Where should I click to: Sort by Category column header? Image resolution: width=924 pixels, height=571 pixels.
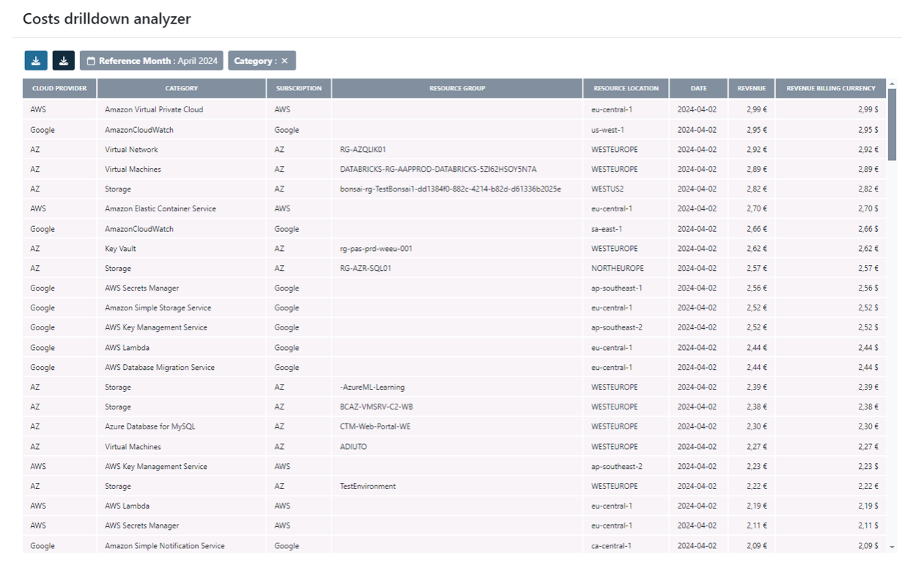tap(181, 89)
